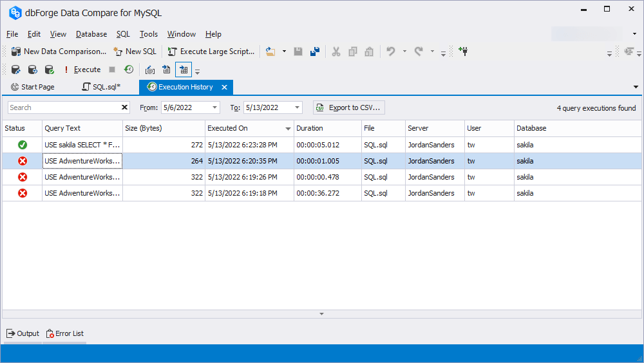Click the database check-mark icon

[x=50, y=70]
